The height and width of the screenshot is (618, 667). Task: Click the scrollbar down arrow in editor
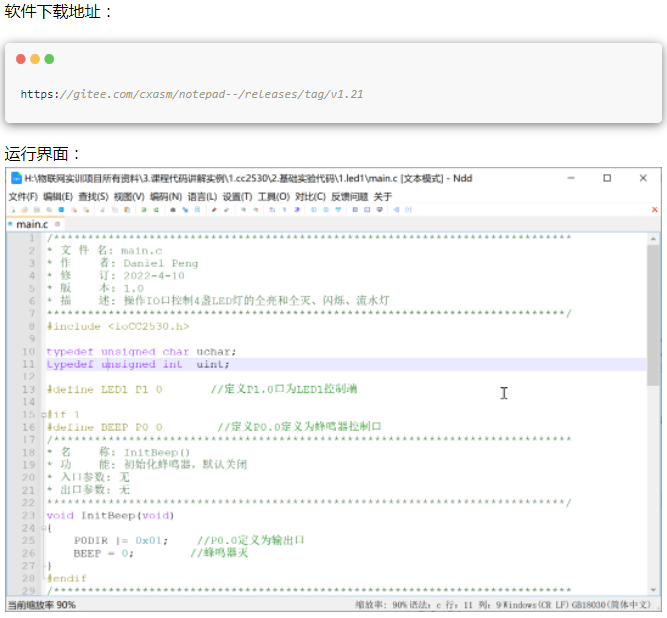click(x=653, y=590)
